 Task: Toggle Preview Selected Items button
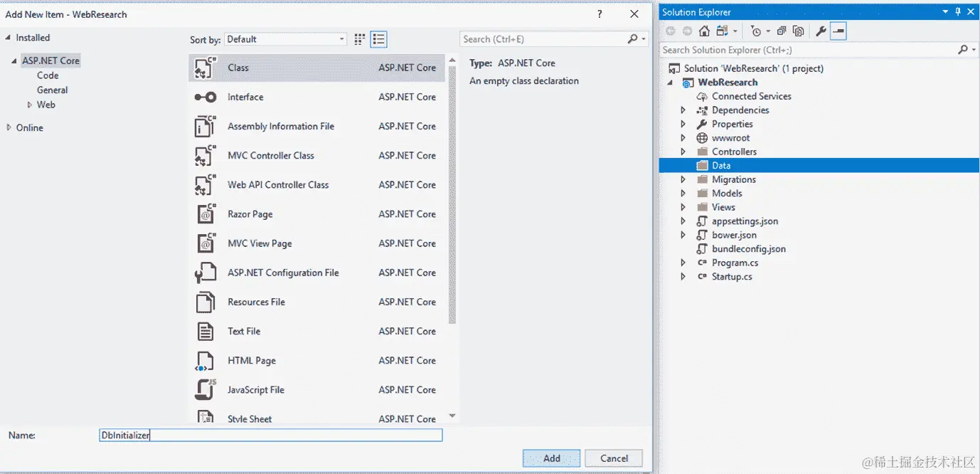(838, 31)
